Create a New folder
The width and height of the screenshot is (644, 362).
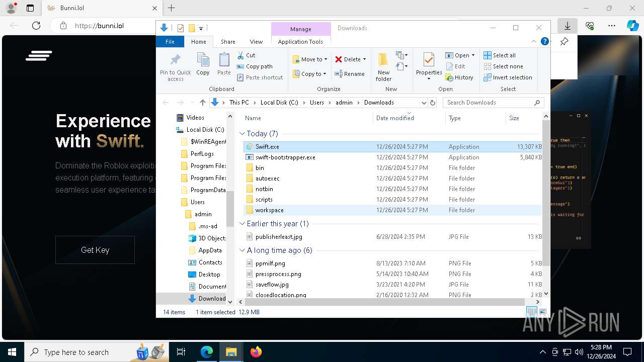coord(383,66)
